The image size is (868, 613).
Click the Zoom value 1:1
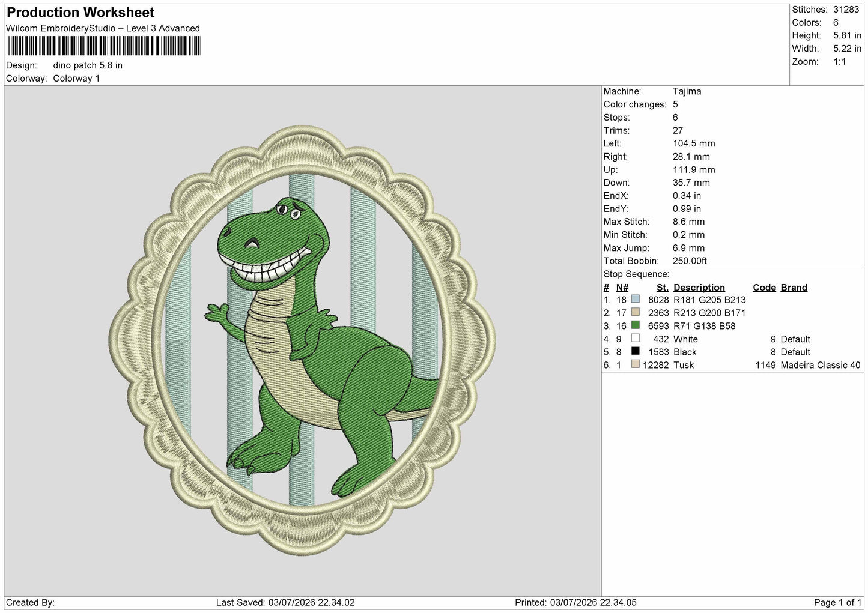(x=840, y=62)
